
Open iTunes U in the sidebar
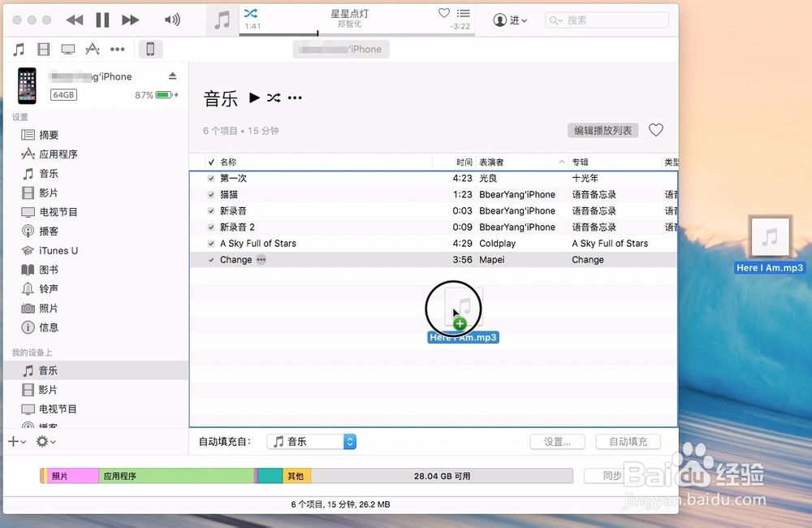coord(50,250)
